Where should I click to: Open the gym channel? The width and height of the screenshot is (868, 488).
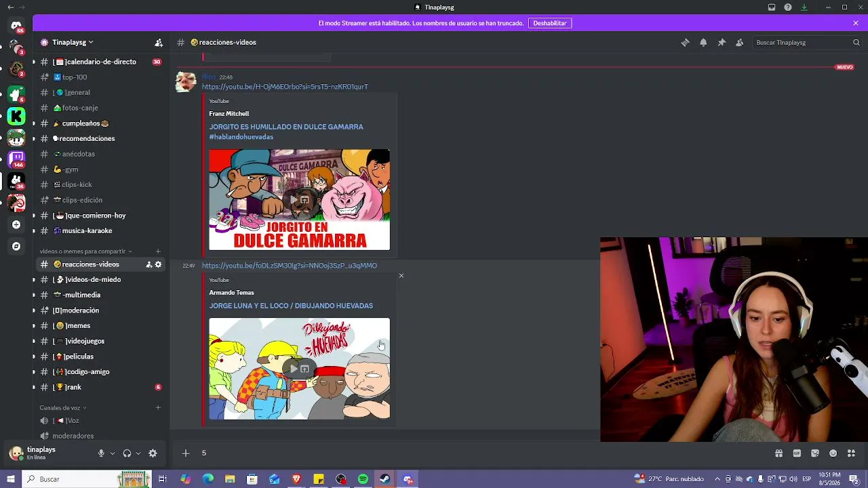tap(100, 169)
